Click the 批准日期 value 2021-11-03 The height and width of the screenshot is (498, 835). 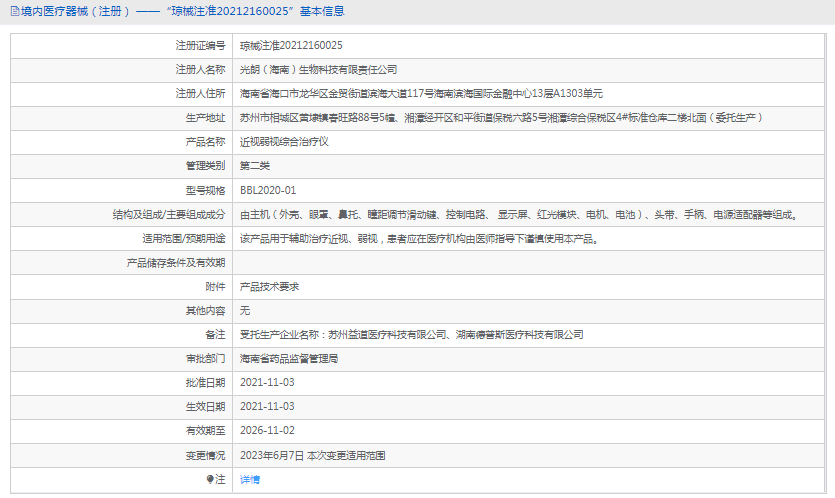pos(267,382)
